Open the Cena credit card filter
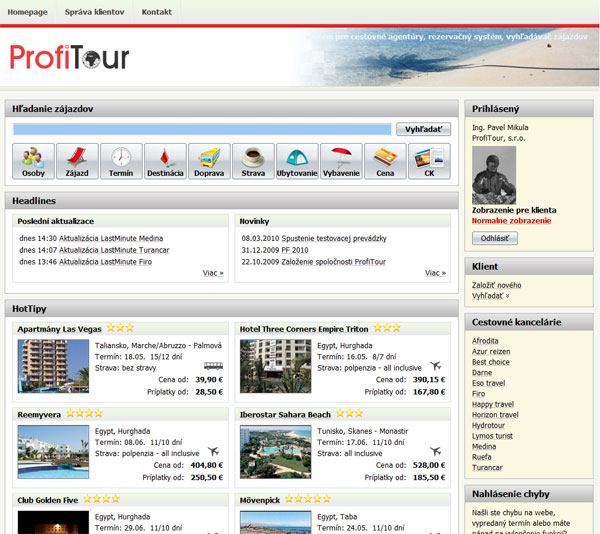This screenshot has height=534, width=600. [x=385, y=161]
